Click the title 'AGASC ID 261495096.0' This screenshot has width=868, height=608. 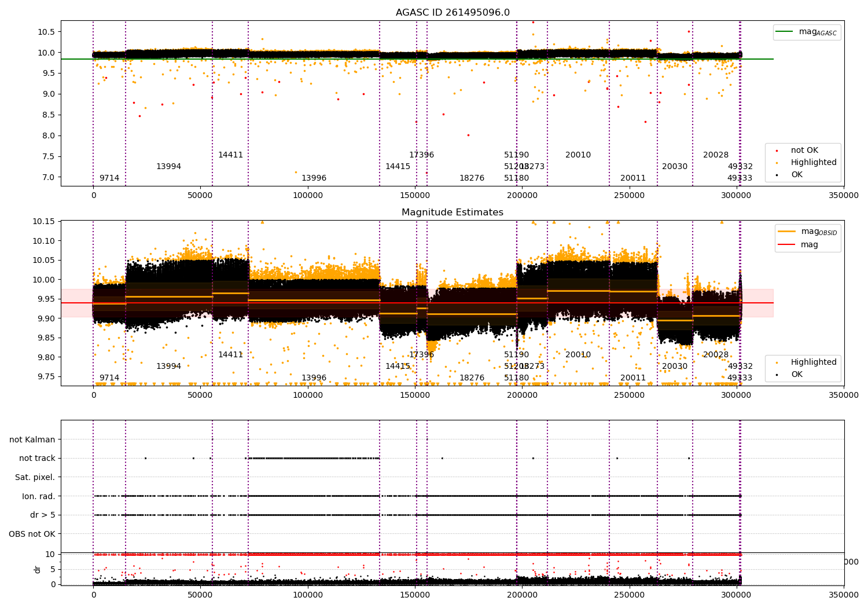pyautogui.click(x=453, y=13)
